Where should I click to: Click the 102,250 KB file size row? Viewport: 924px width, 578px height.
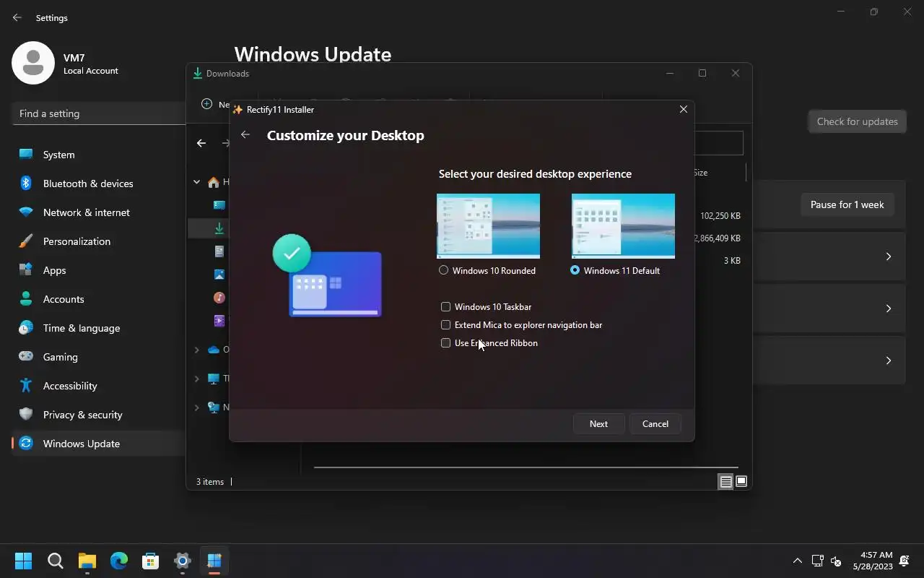(x=720, y=216)
